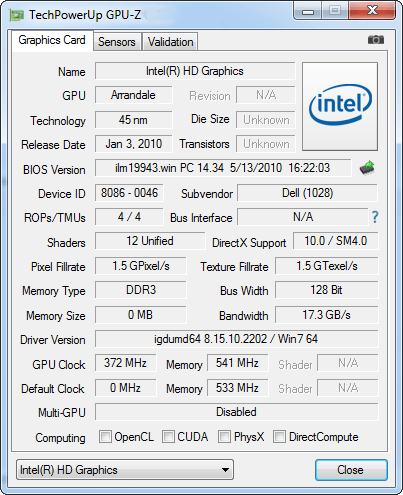Click the Close button
Screen dimensions: 403x495
tap(351, 470)
